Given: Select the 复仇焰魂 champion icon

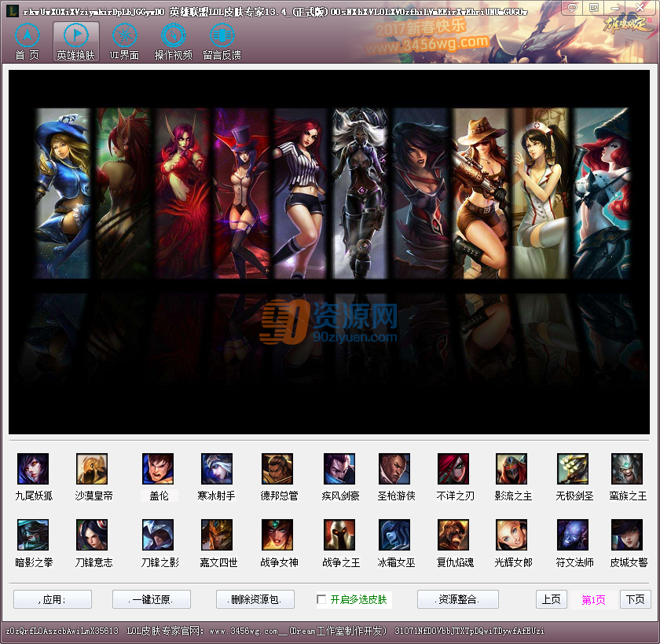Looking at the screenshot, I should point(453,535).
